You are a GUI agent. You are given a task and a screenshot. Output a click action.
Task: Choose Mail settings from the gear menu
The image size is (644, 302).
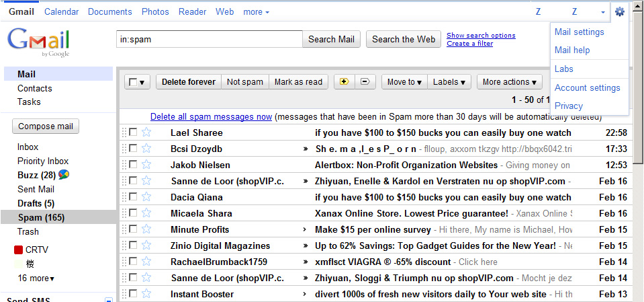point(579,32)
